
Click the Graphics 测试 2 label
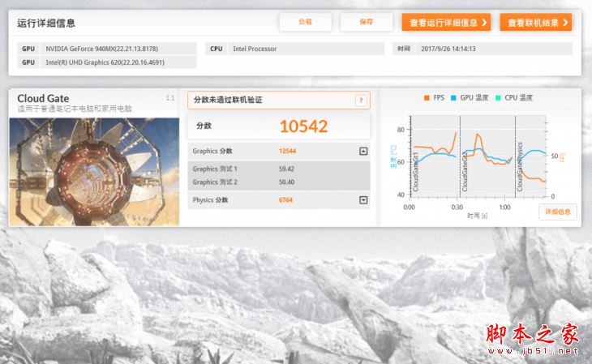(215, 182)
